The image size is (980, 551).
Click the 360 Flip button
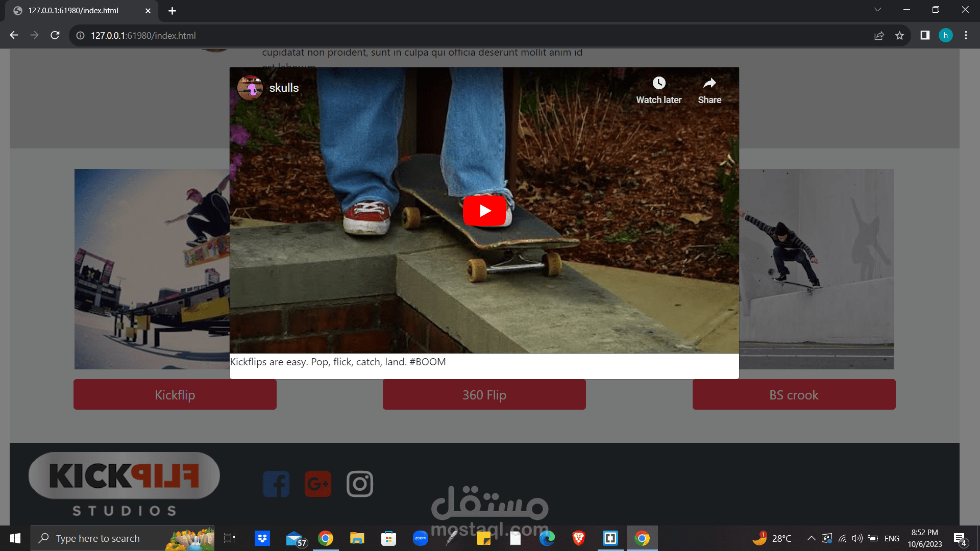pyautogui.click(x=484, y=394)
